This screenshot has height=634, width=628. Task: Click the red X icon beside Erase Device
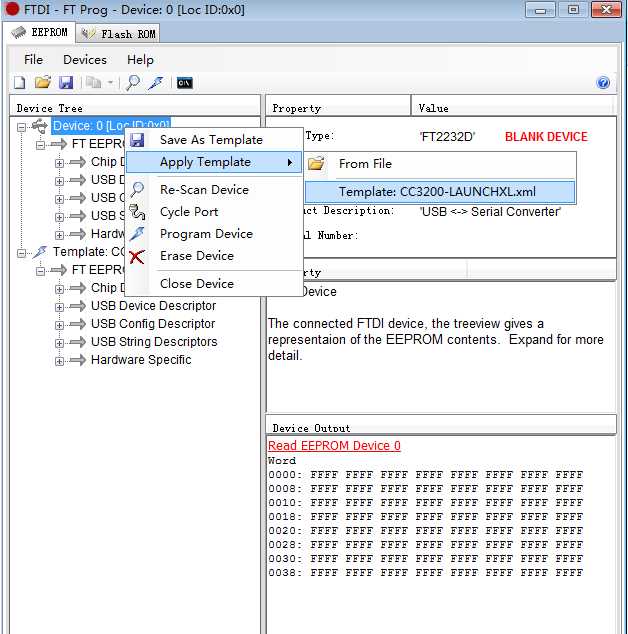tap(137, 256)
